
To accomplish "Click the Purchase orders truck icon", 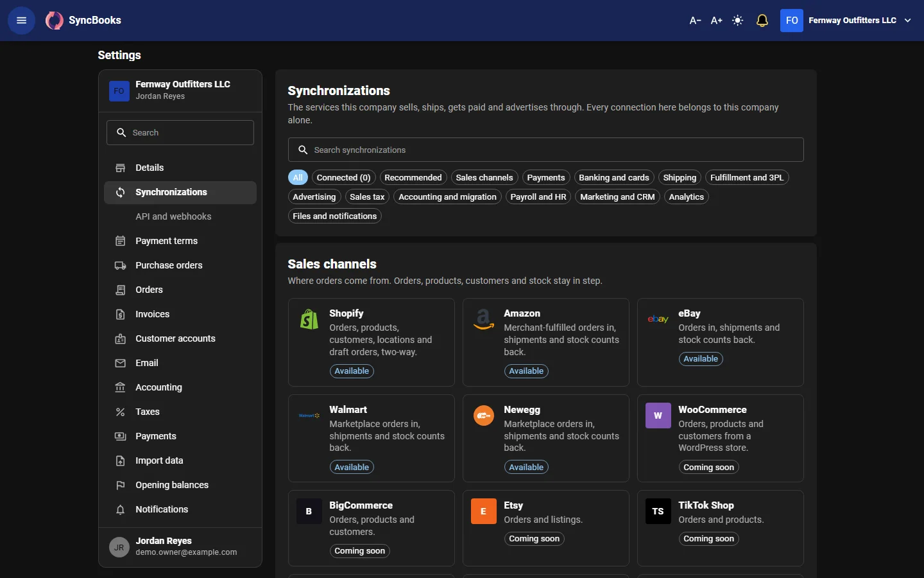I will coord(120,265).
